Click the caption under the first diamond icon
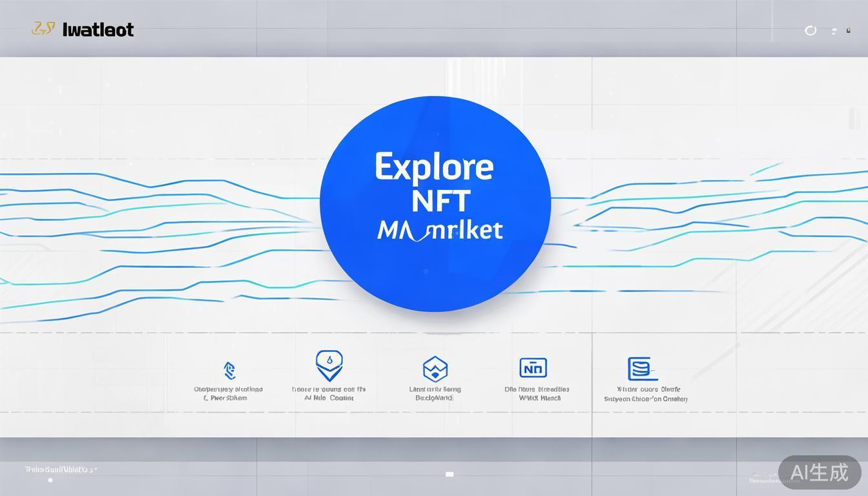Viewport: 868px width, 496px height. pos(228,393)
